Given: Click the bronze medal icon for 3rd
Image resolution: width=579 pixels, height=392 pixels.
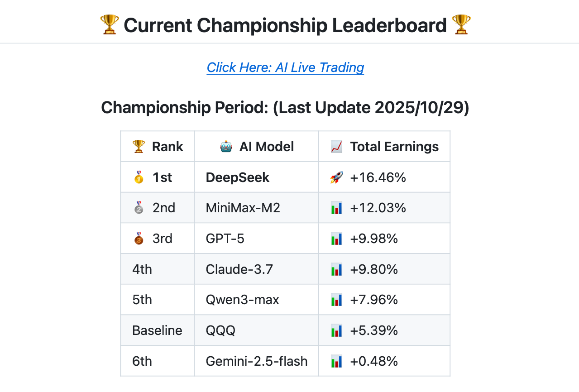Looking at the screenshot, I should point(139,239).
